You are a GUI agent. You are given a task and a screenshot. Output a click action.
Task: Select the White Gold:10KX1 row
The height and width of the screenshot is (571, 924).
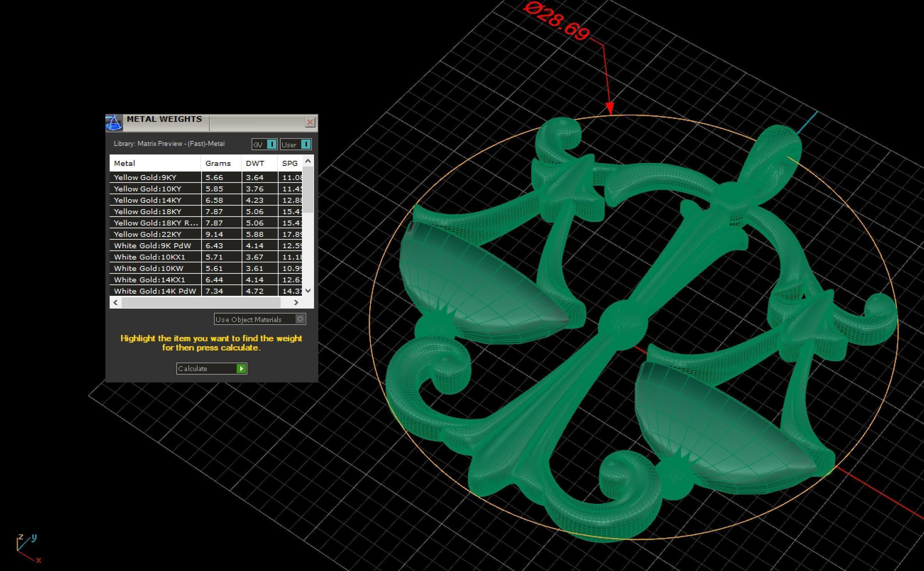[x=207, y=256]
